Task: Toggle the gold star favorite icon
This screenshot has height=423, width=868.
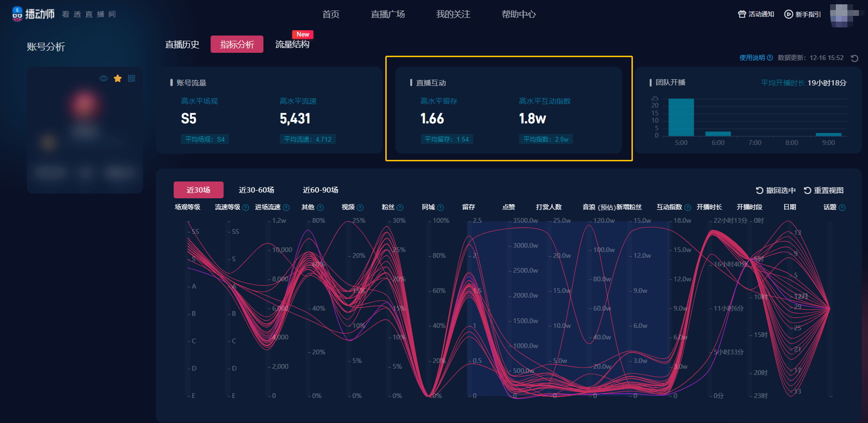Action: 118,78
